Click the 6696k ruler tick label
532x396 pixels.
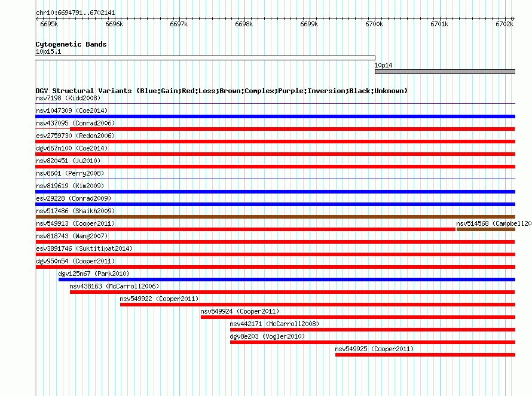tap(114, 24)
